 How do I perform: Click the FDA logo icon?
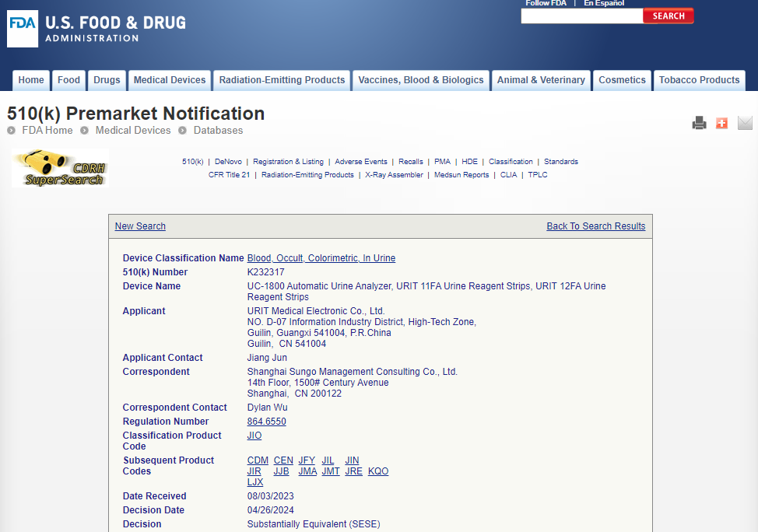23,29
